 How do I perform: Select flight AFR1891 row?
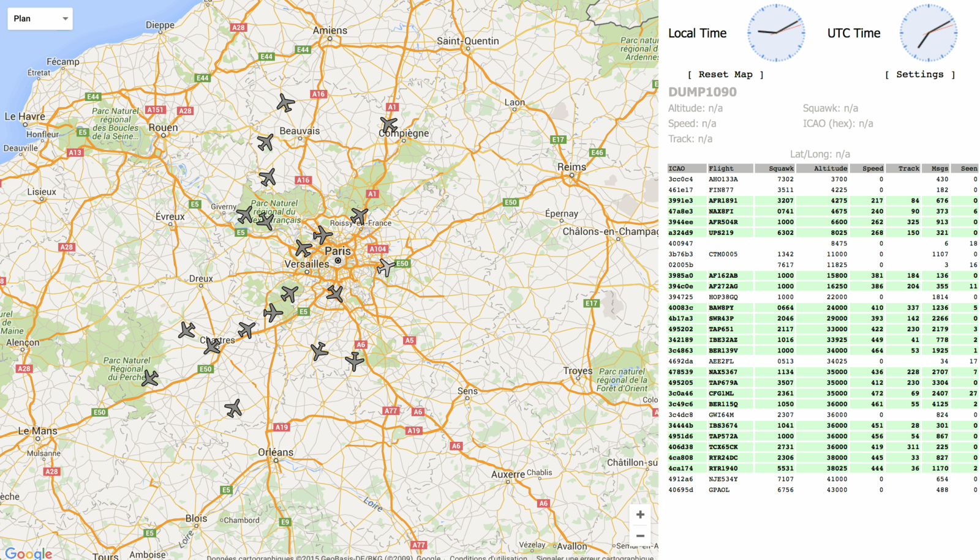pyautogui.click(x=823, y=201)
